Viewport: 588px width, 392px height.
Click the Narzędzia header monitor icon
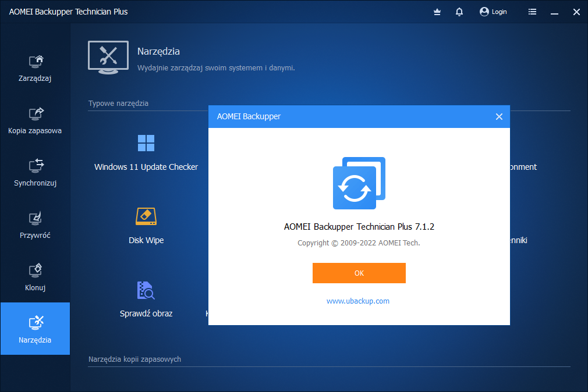click(x=108, y=58)
